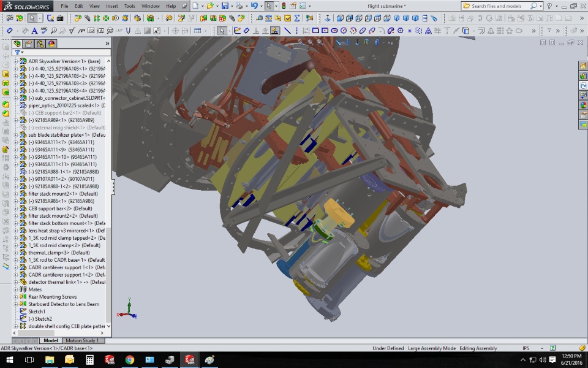Choose the Line sketch tool

[287, 31]
